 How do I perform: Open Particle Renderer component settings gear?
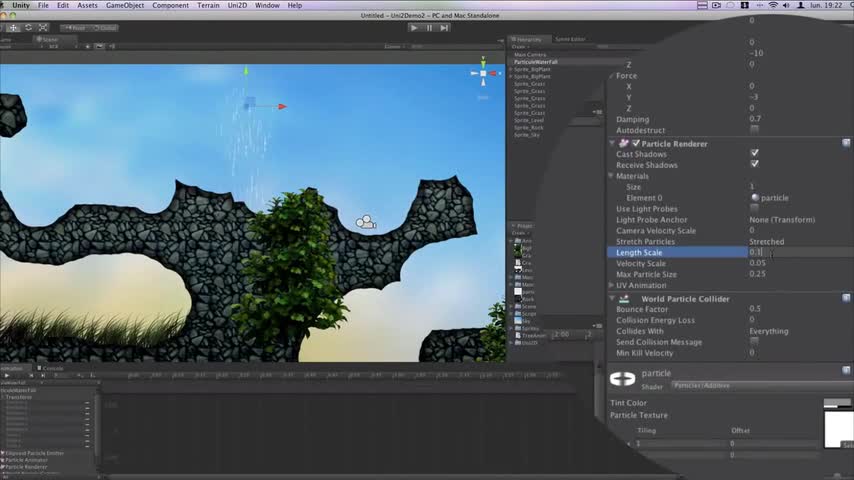846,143
